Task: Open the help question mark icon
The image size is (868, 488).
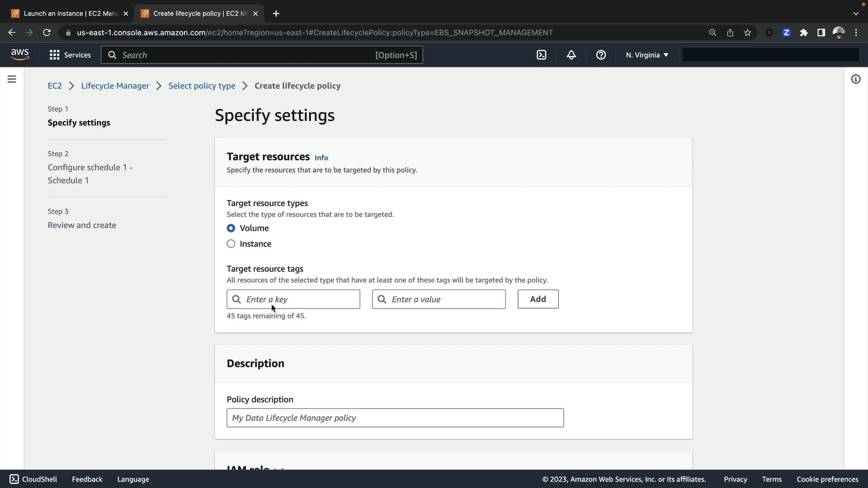Action: pos(601,55)
